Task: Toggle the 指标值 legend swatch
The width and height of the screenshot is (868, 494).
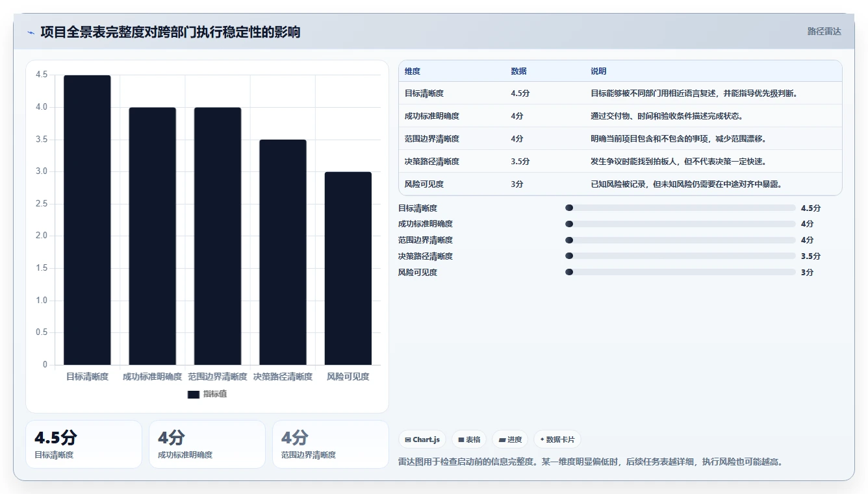Action: tap(194, 394)
